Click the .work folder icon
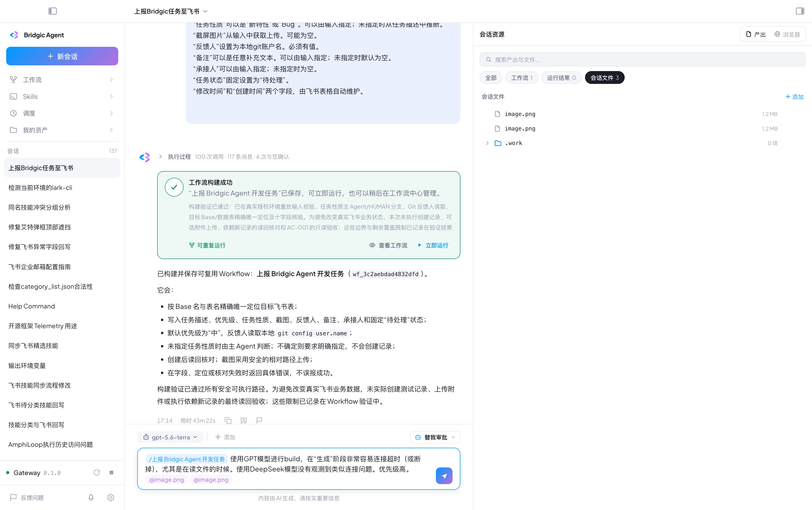 pos(498,143)
